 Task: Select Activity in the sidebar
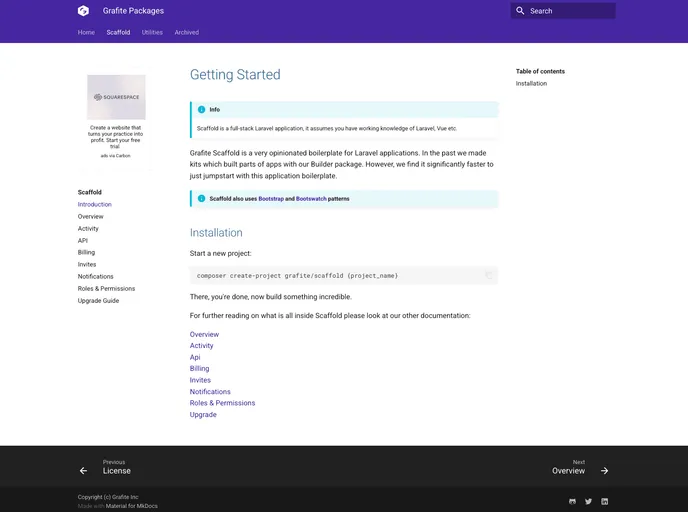click(x=88, y=229)
